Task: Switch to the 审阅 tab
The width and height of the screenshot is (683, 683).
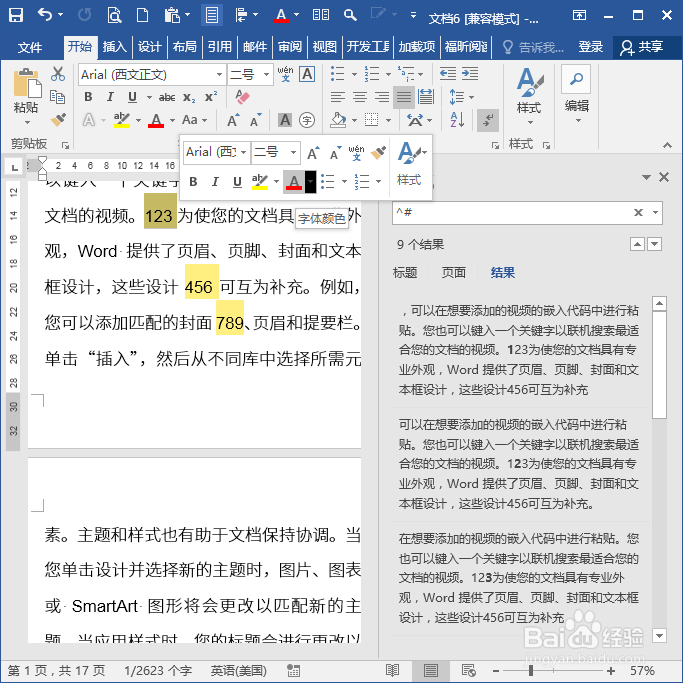Action: (290, 46)
